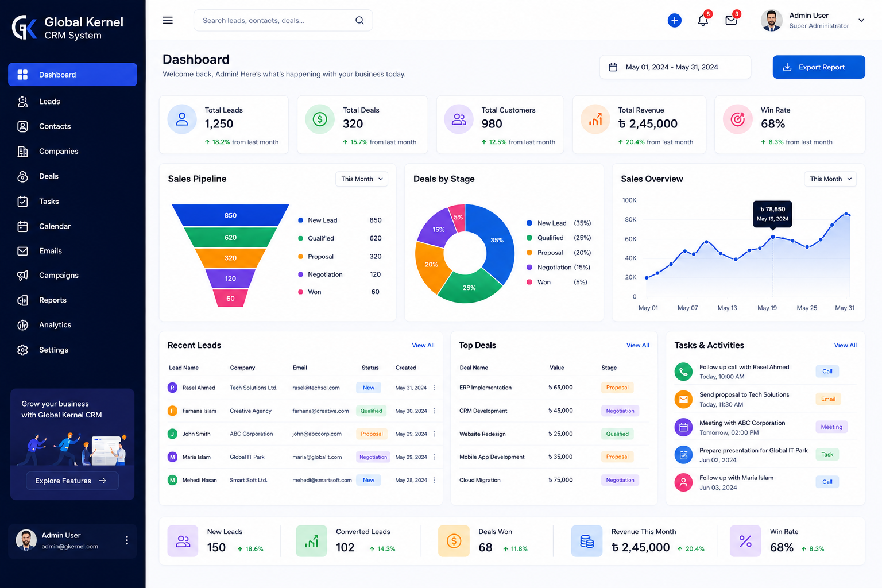This screenshot has height=588, width=882.
Task: Click the header Admin User avatar photo
Action: pos(772,20)
